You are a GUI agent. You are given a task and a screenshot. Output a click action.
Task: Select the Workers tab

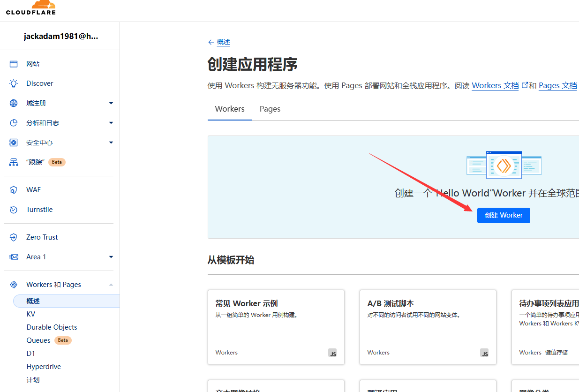(230, 109)
